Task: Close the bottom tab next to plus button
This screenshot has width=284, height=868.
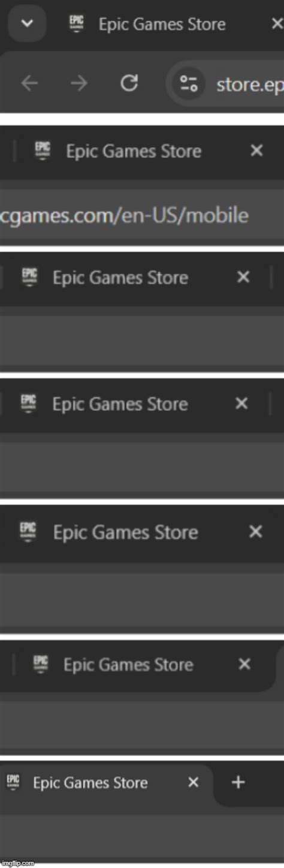Action: coord(193,782)
